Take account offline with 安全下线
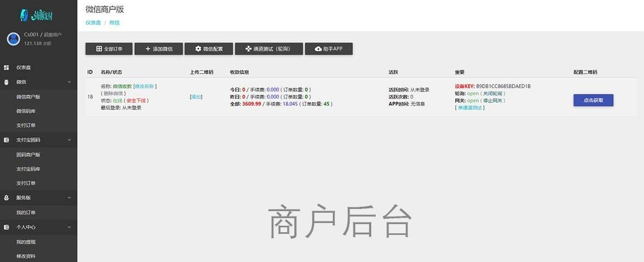This screenshot has height=262, width=644. point(137,100)
